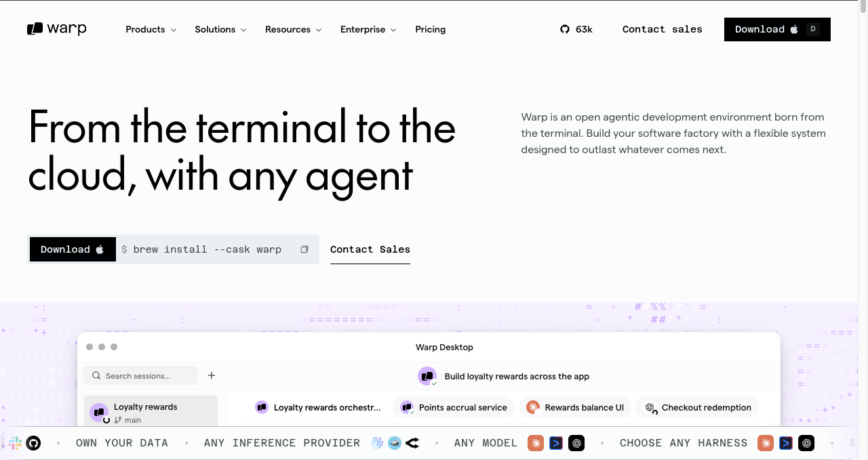Expand the Products dropdown menu
Screen dimensions: 868x460
(151, 29)
